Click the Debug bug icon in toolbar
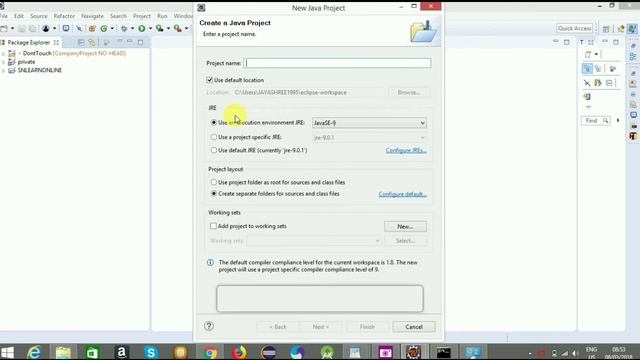This screenshot has height=360, width=640. pyautogui.click(x=124, y=29)
